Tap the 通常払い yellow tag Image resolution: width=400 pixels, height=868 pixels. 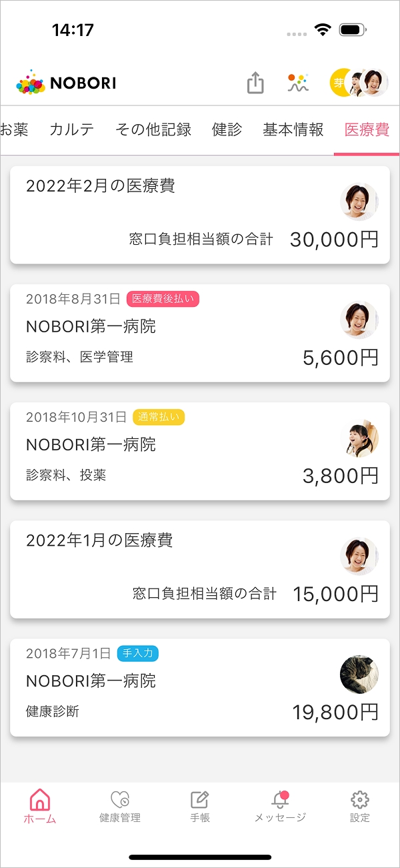click(159, 418)
